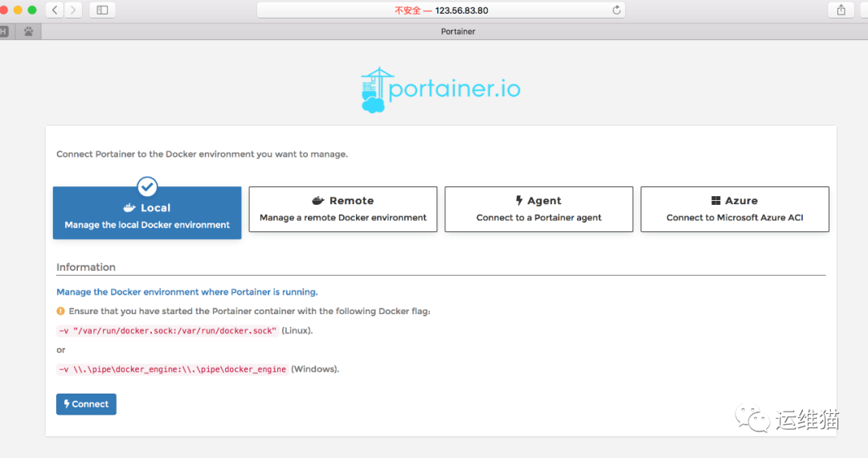868x458 pixels.
Task: Select the Portainer tab
Action: 458,31
